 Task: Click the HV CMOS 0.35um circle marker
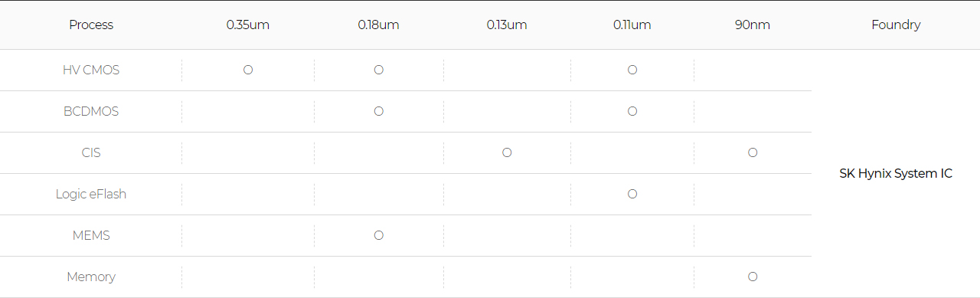tap(248, 70)
